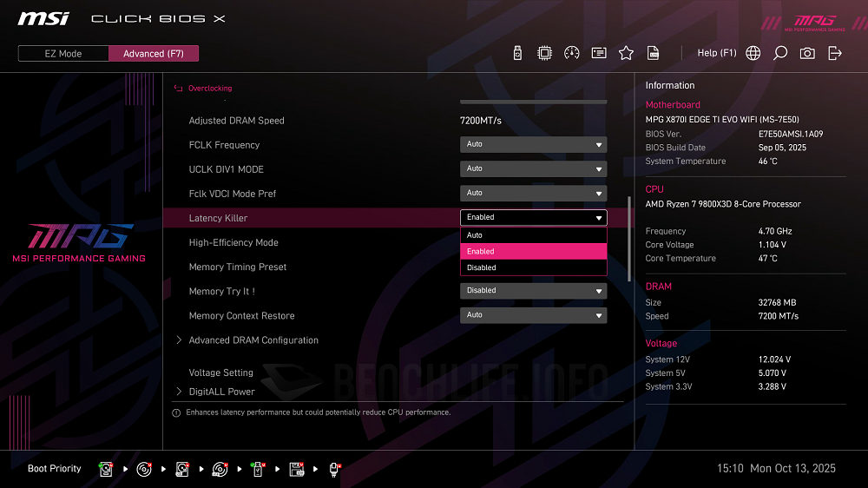The image size is (868, 488).
Task: Click the CPU chip icon in toolbar
Action: point(544,53)
